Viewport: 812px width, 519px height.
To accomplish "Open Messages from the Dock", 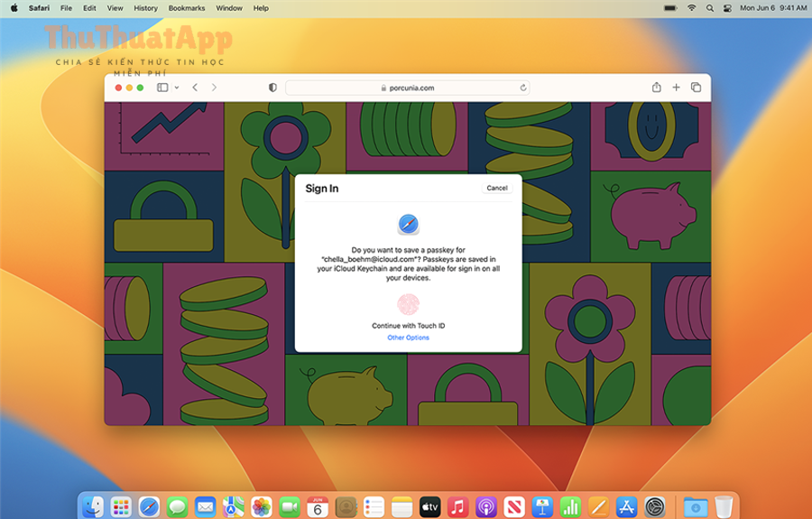I will (x=177, y=506).
